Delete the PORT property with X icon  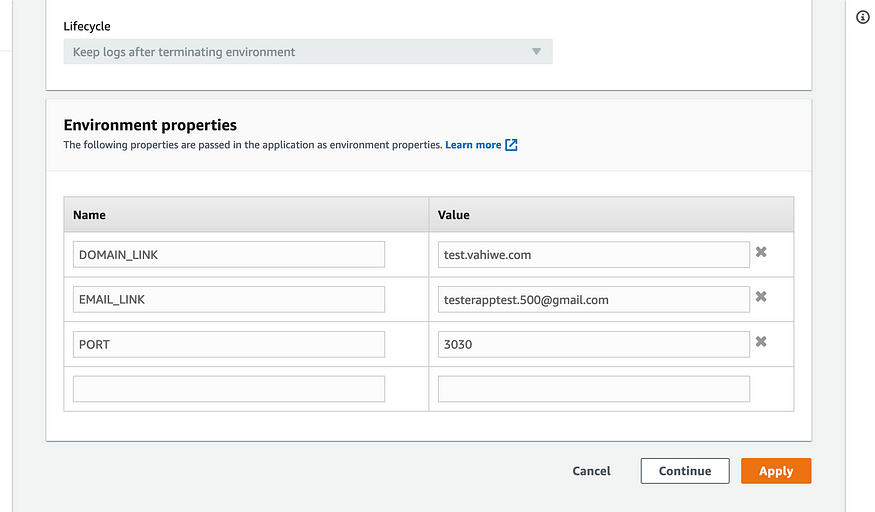[761, 341]
